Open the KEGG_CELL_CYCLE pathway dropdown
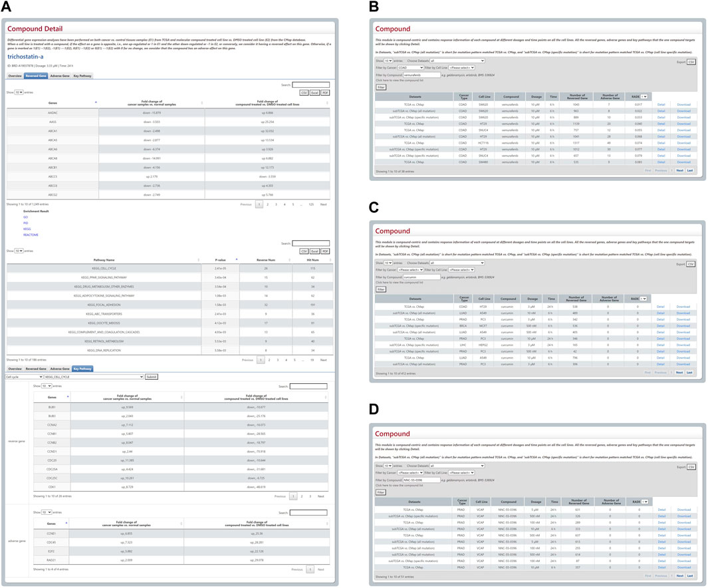This screenshot has height=588, width=708. pyautogui.click(x=94, y=376)
